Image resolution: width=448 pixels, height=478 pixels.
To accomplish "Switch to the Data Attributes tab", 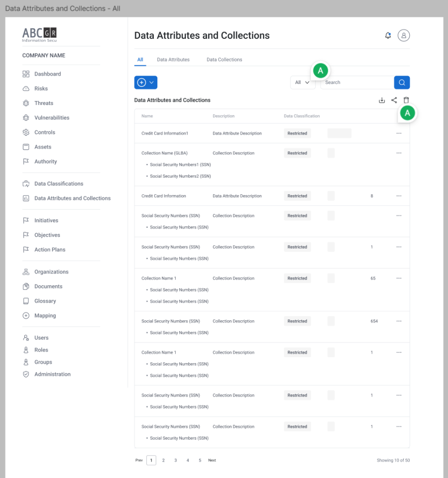I will coord(173,60).
